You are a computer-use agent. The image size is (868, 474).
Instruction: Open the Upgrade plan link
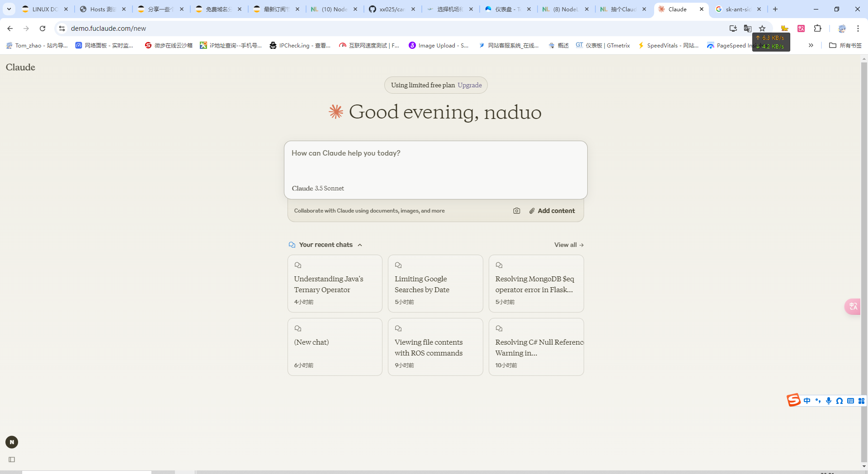(469, 85)
